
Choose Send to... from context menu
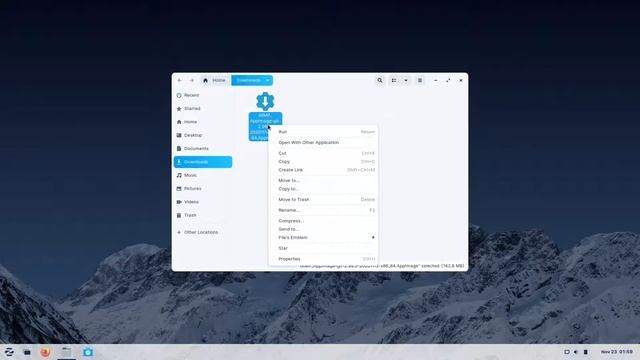[323, 229]
